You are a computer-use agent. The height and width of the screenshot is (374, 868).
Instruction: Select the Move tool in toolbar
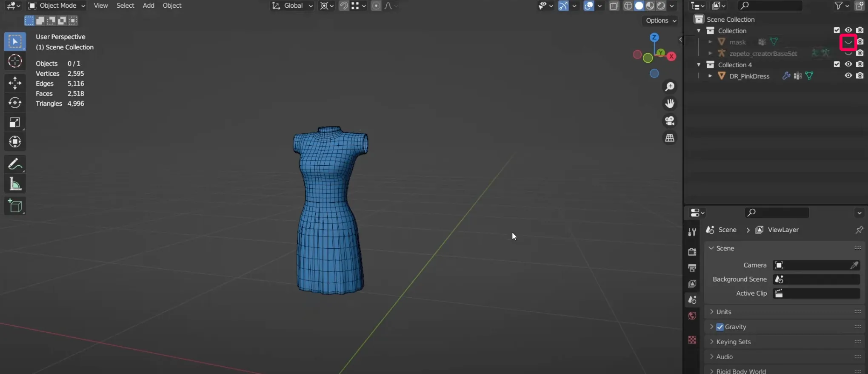15,83
